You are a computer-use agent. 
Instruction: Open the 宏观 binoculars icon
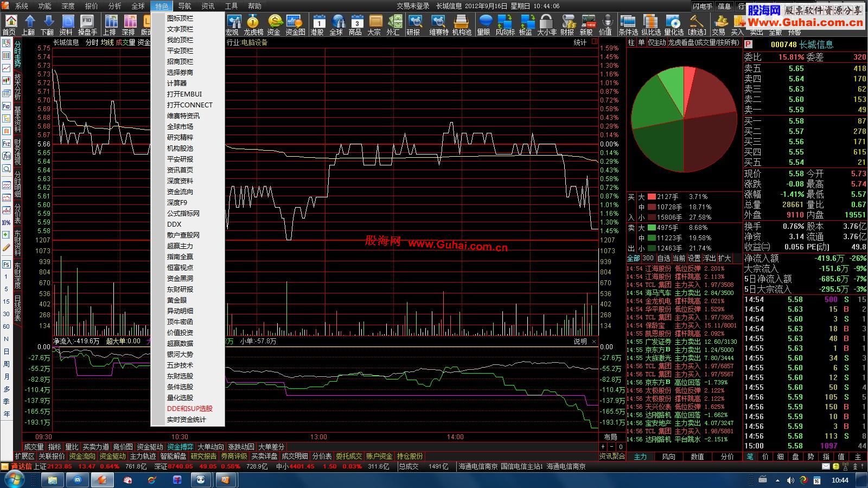(233, 25)
